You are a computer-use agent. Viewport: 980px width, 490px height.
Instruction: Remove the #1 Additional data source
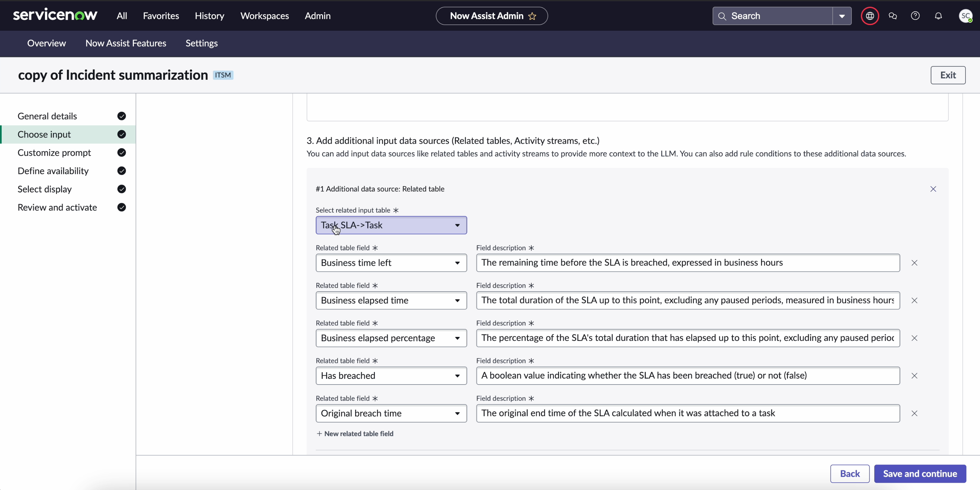click(x=933, y=189)
